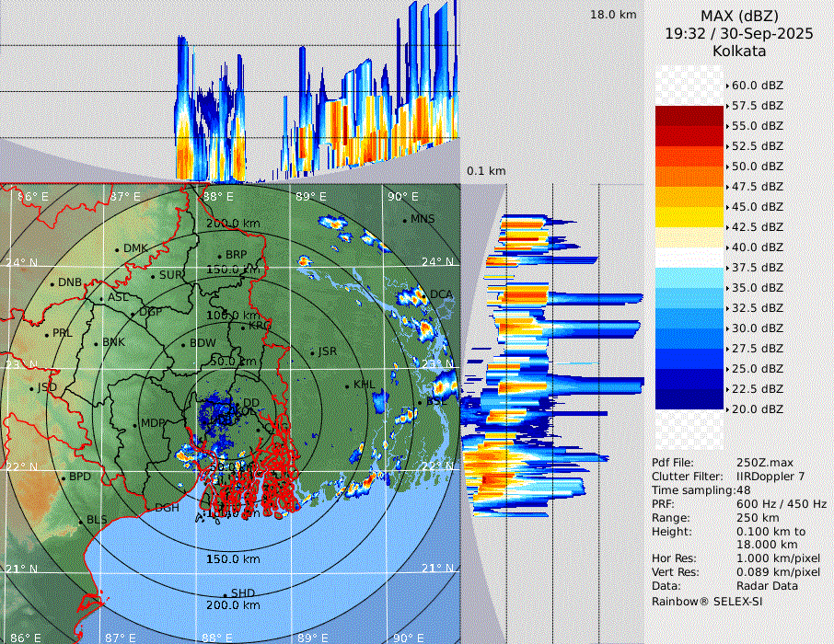Viewport: 834px width, 644px height.
Task: Pick the darkest blue swatch above 20.0 dBZ
Action: click(689, 398)
